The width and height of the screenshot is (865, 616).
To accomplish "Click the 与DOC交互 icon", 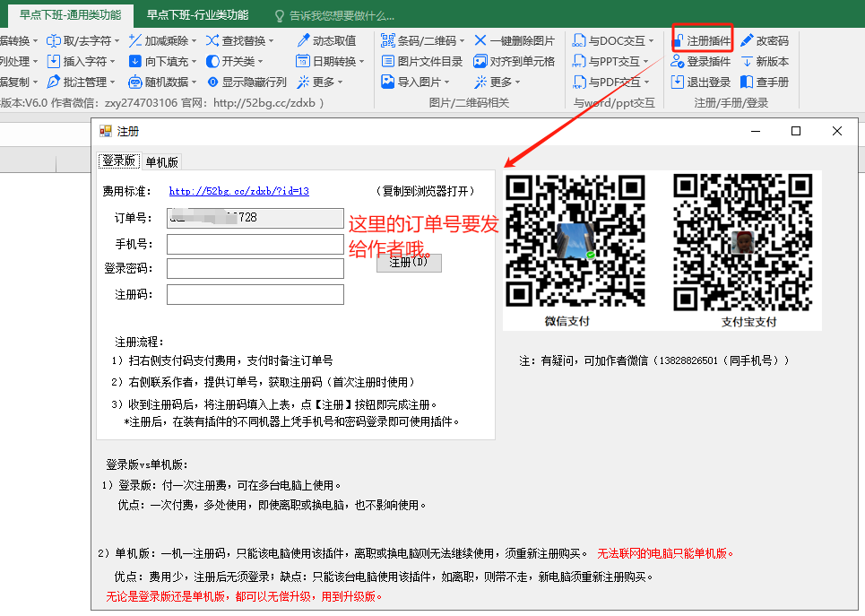I will [579, 41].
